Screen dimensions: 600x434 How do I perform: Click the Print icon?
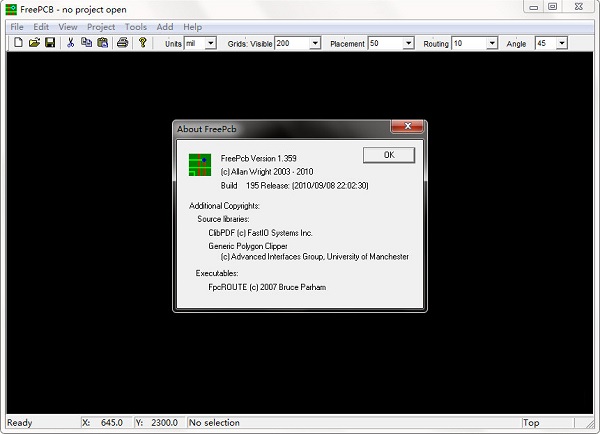tap(122, 42)
